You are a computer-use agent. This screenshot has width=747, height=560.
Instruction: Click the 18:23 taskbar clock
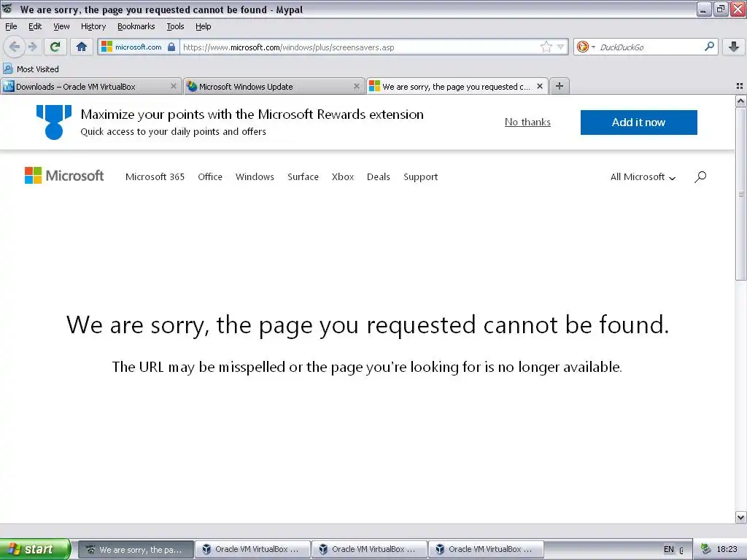[x=727, y=550]
